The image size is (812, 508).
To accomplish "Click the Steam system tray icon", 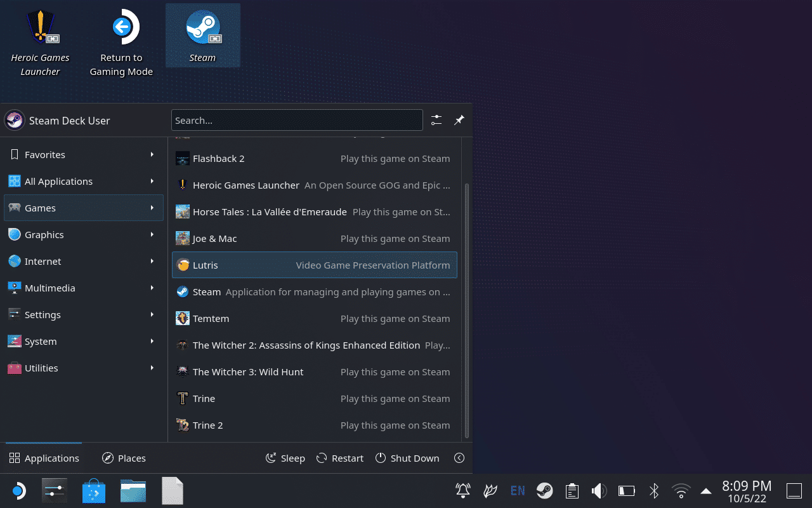I will coord(544,490).
